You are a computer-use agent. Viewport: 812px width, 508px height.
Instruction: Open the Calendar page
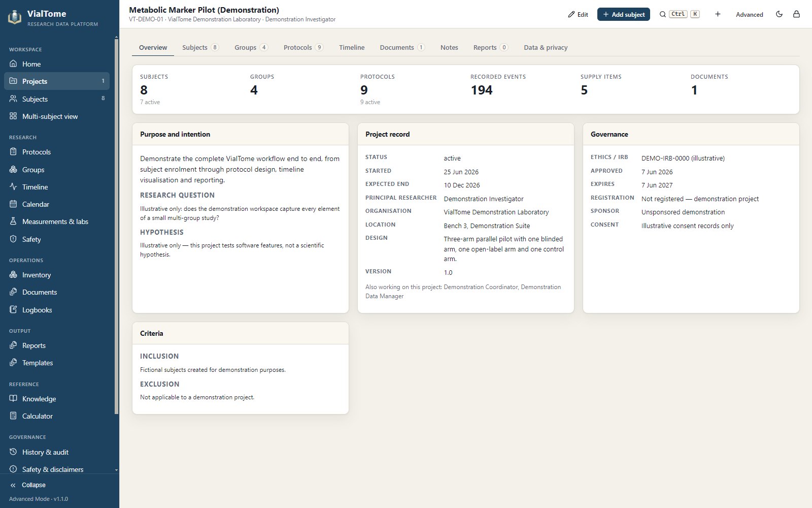click(57, 204)
